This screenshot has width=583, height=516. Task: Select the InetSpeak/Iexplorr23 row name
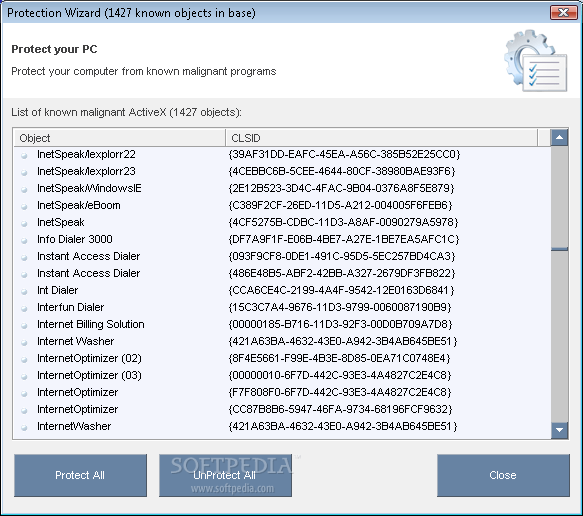click(x=86, y=171)
